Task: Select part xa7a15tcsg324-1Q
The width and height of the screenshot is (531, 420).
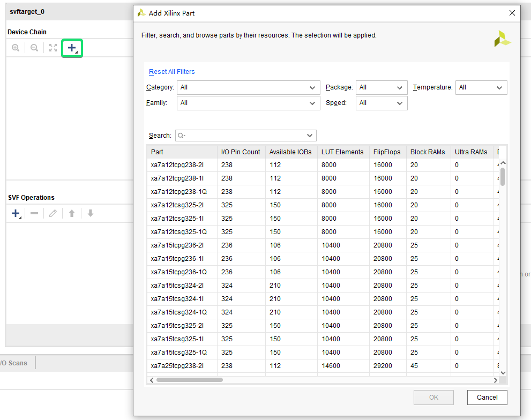Action: 323,312
